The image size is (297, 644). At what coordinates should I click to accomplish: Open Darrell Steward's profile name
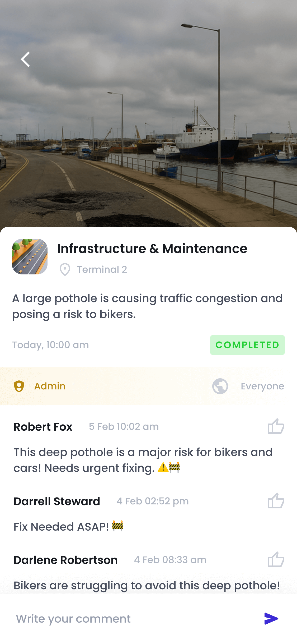(57, 502)
